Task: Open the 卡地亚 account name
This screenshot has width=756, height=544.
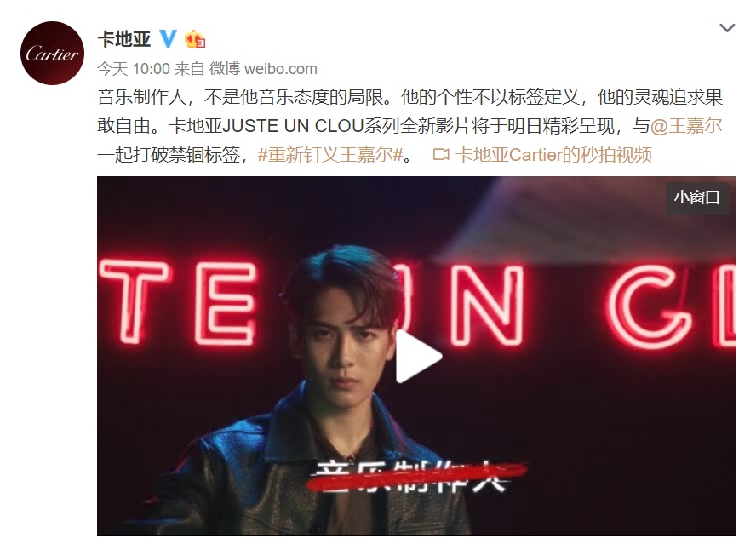Action: tap(124, 38)
